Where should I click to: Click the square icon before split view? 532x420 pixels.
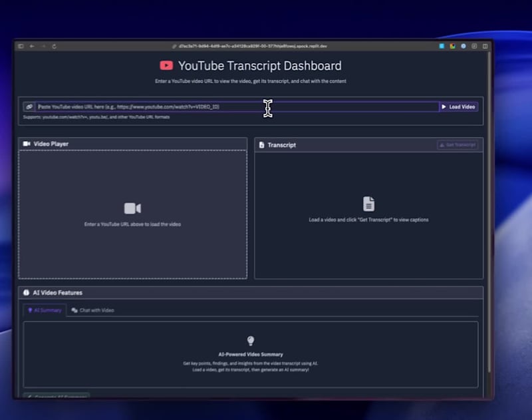tap(474, 46)
